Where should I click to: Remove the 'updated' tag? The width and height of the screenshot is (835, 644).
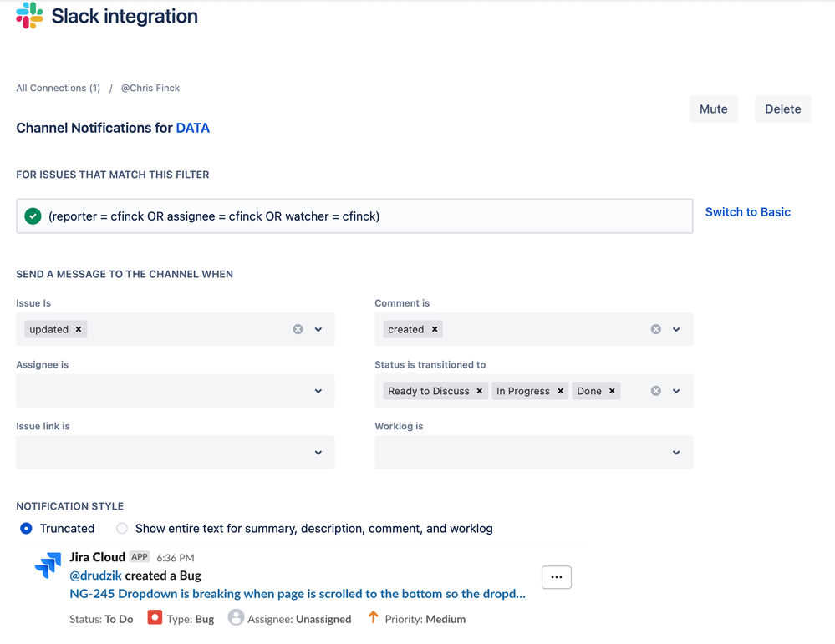coord(79,329)
